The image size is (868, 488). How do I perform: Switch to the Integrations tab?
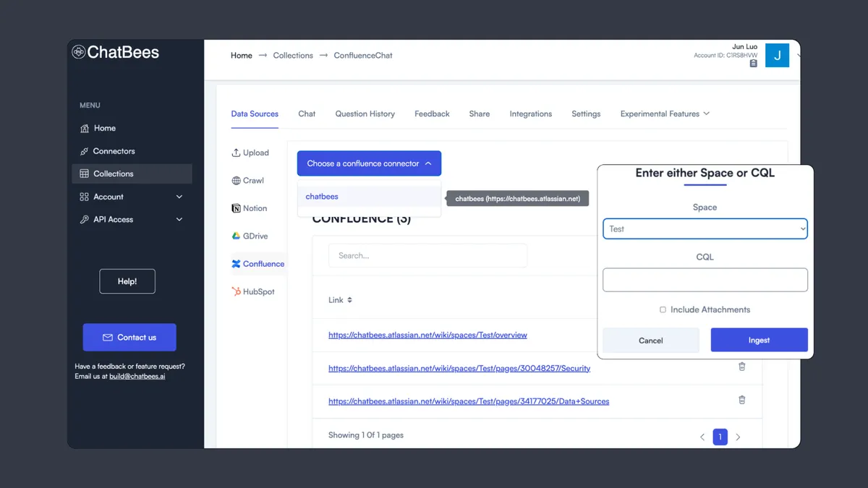(531, 114)
